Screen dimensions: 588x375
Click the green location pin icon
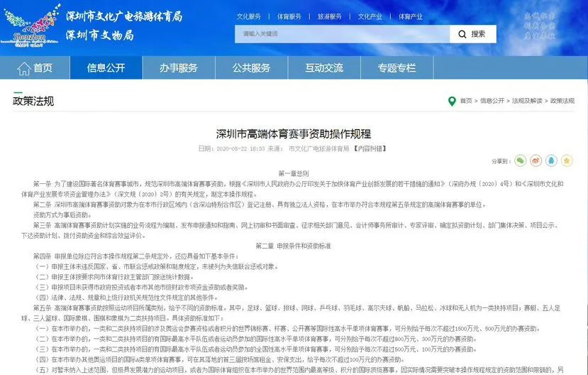(x=452, y=101)
